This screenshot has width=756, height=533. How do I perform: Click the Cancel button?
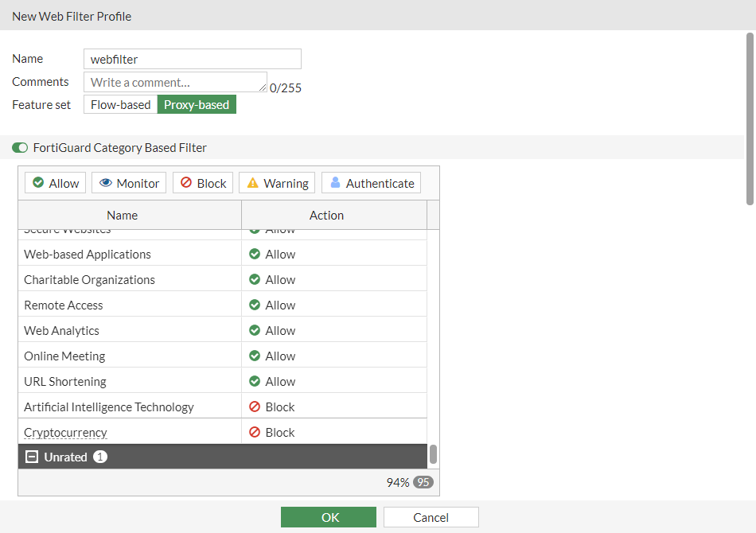click(431, 516)
